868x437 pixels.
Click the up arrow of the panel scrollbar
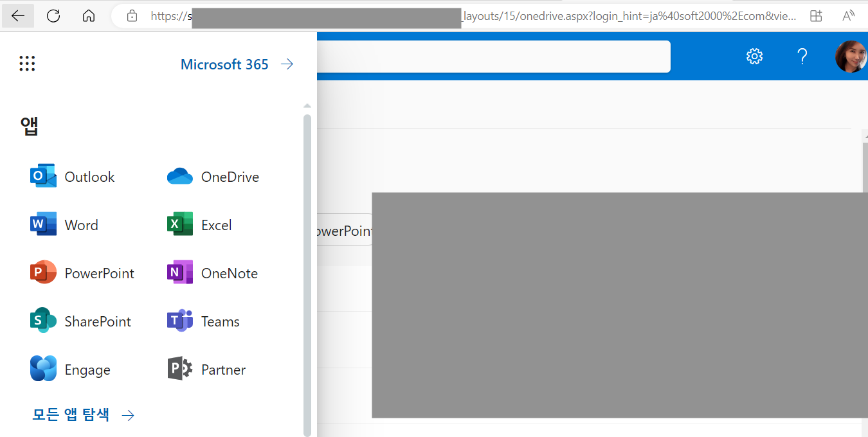tap(307, 106)
